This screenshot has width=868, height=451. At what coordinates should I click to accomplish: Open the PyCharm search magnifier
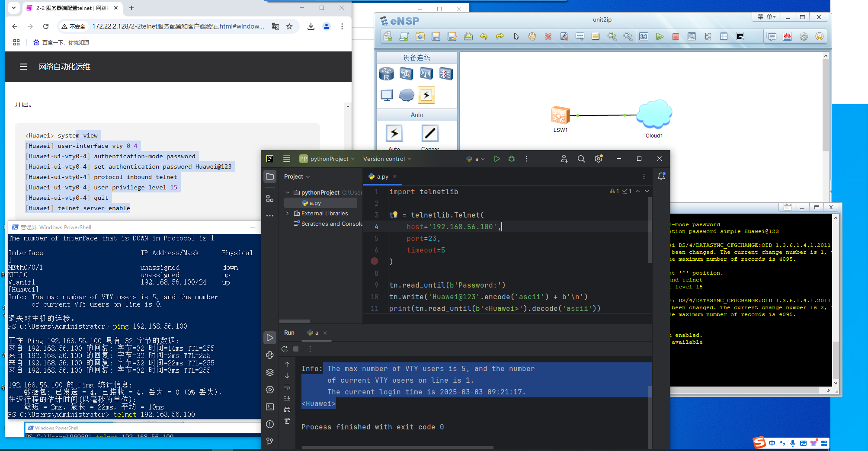click(581, 159)
